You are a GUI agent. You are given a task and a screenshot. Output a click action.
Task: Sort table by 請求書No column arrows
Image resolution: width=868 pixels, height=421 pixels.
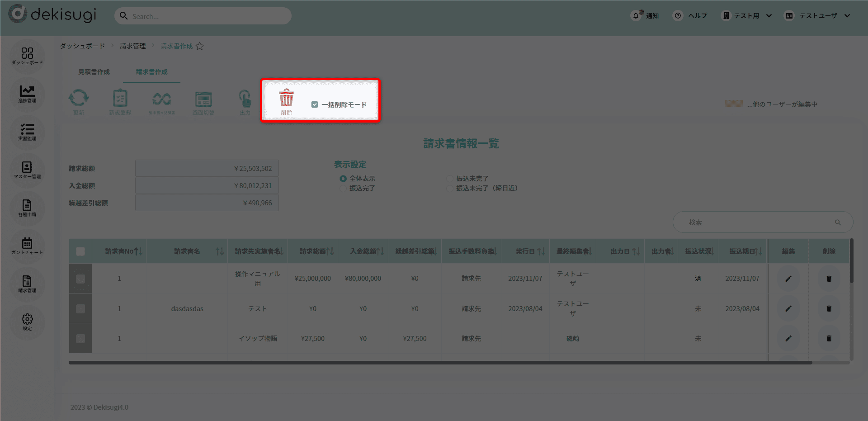(138, 251)
